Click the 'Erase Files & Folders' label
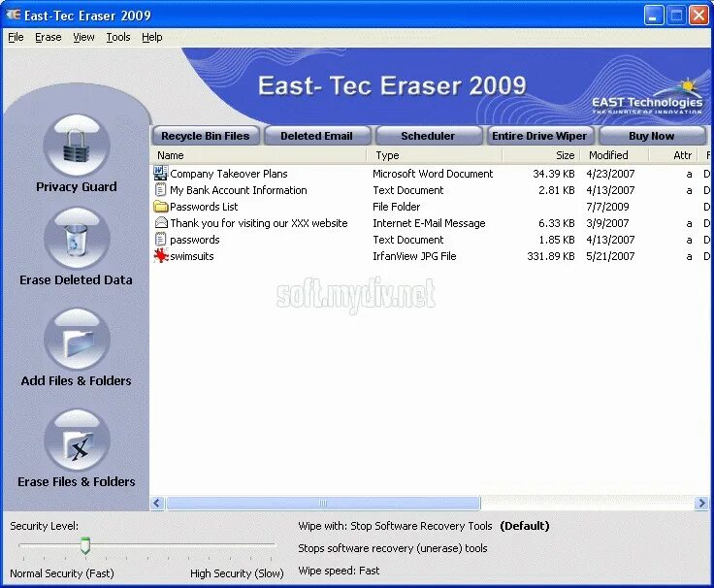The image size is (714, 588). (x=77, y=481)
